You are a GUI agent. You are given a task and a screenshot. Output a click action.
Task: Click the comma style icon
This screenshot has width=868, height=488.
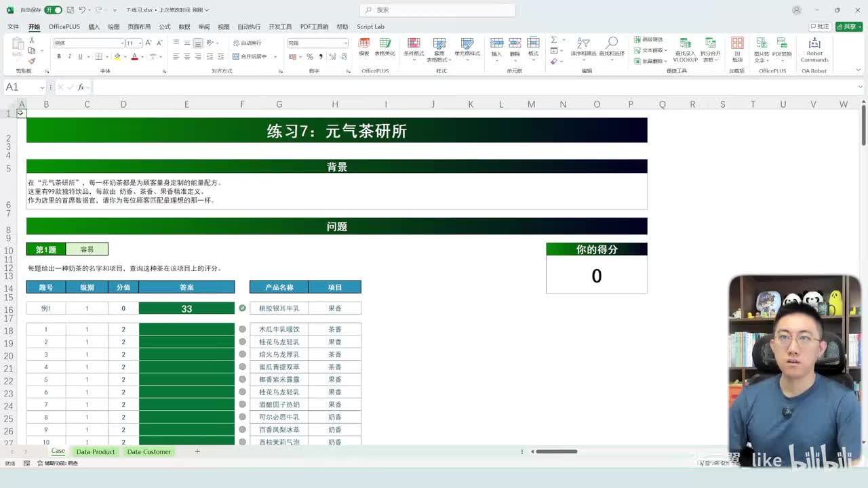pyautogui.click(x=319, y=56)
